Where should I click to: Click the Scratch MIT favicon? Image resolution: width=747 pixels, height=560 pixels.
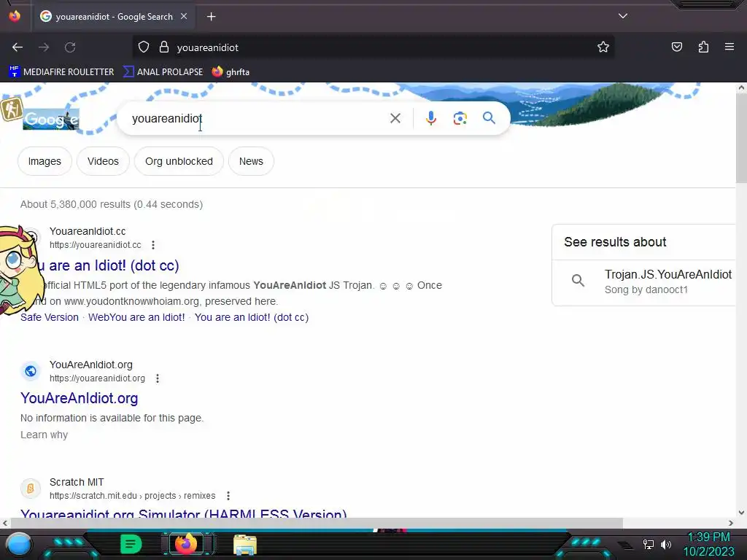tap(31, 489)
